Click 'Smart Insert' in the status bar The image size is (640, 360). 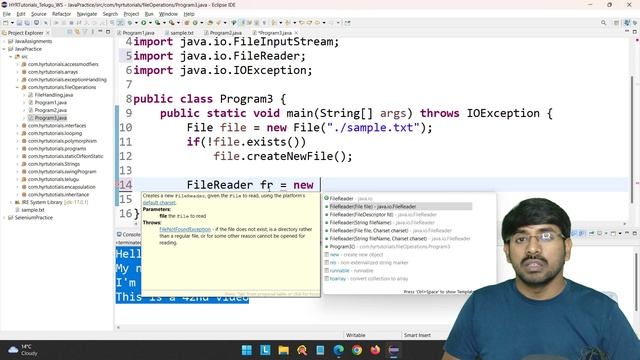pos(417,335)
